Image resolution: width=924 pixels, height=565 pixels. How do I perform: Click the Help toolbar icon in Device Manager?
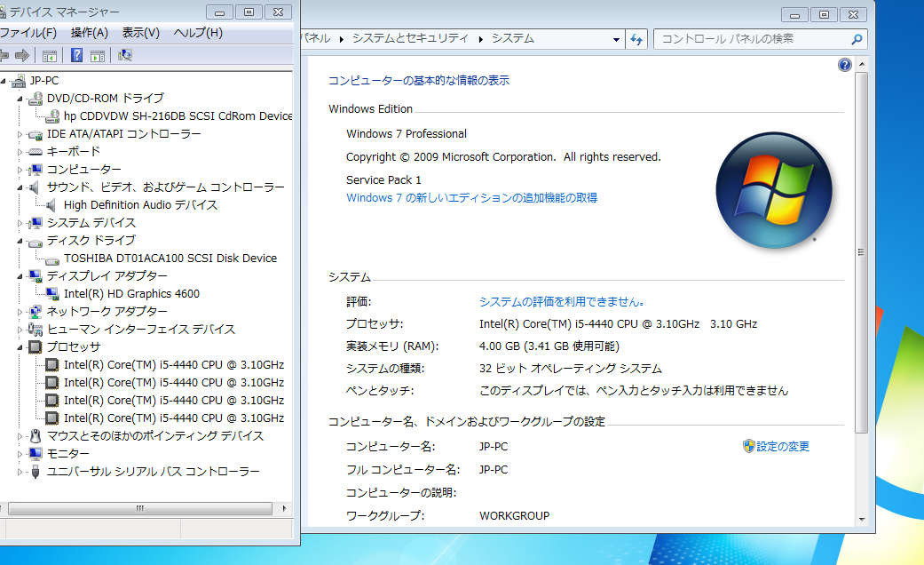pos(77,55)
